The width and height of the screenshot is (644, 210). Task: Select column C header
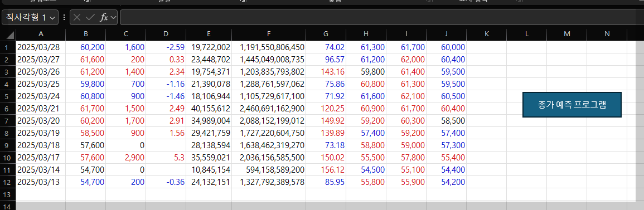125,34
